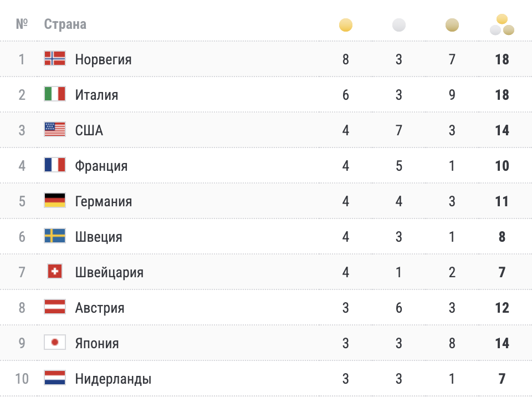Click the total medals column header icon

pyautogui.click(x=502, y=25)
